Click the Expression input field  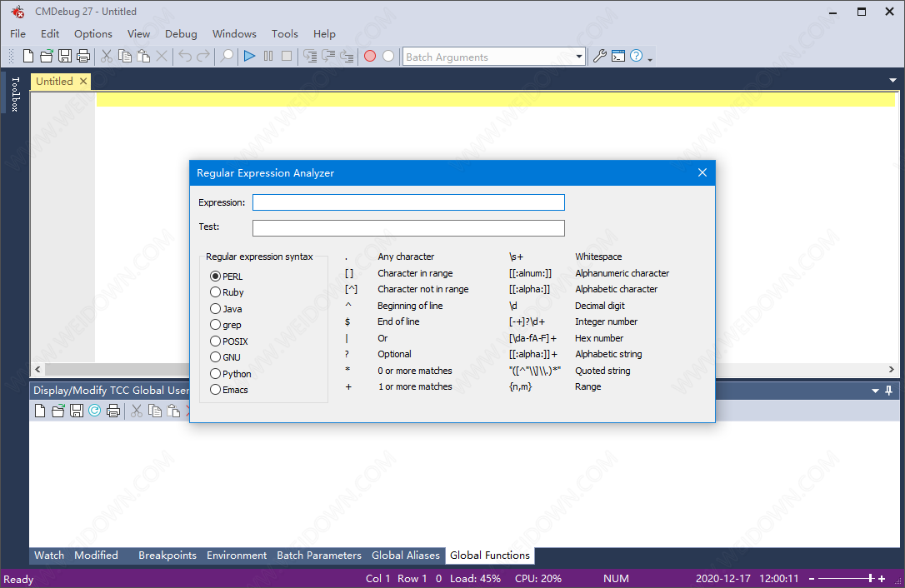coord(408,202)
